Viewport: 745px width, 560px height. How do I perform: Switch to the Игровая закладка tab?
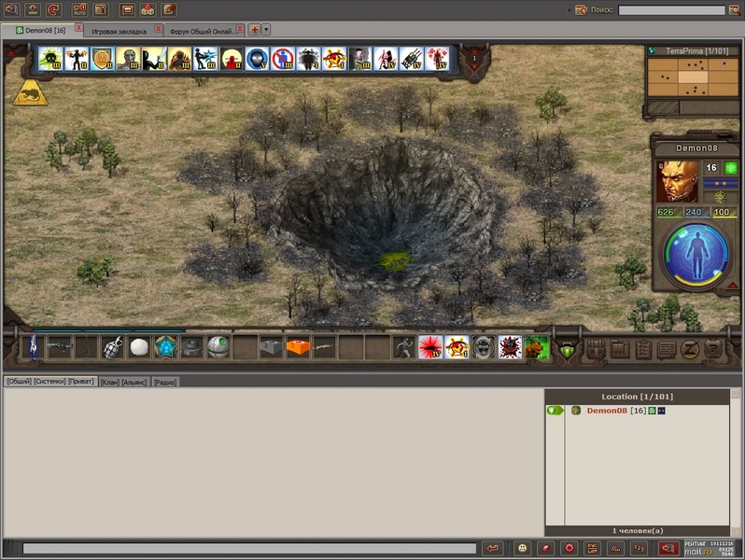click(119, 32)
